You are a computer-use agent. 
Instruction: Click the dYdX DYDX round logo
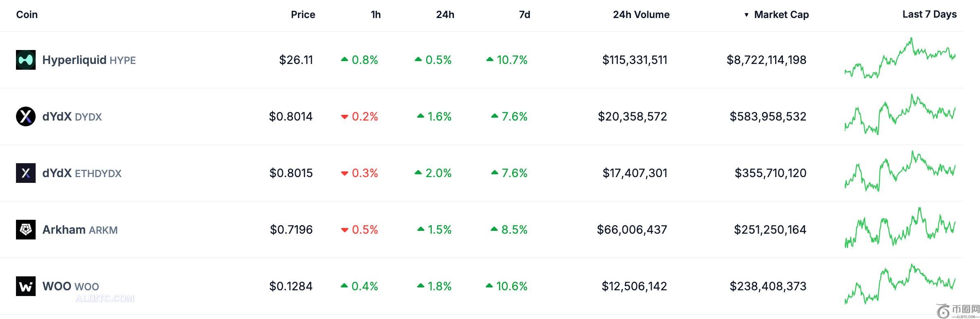26,116
